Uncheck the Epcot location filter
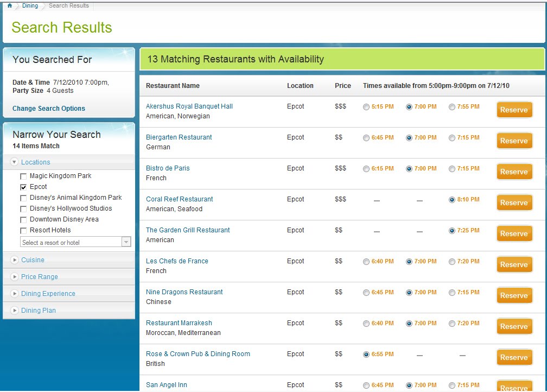The height and width of the screenshot is (392, 547). tap(23, 186)
